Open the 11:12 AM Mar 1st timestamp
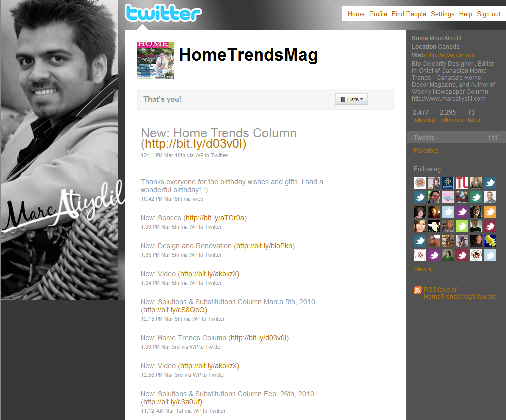The height and width of the screenshot is (420, 506). tap(162, 411)
